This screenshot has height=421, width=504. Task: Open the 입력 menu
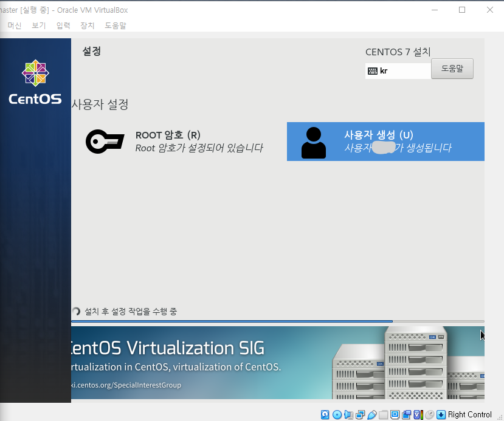63,26
